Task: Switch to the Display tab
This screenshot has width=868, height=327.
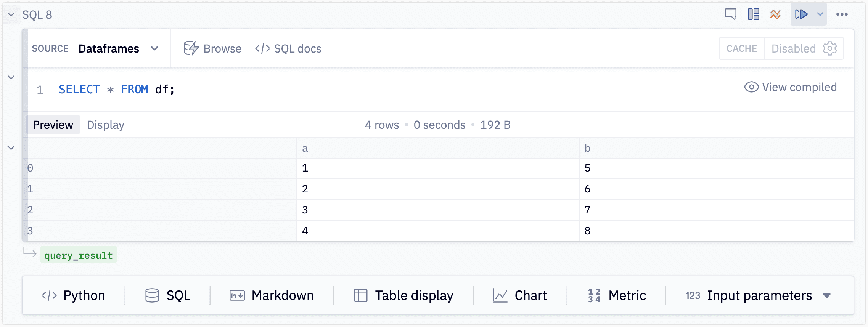Action: point(105,125)
